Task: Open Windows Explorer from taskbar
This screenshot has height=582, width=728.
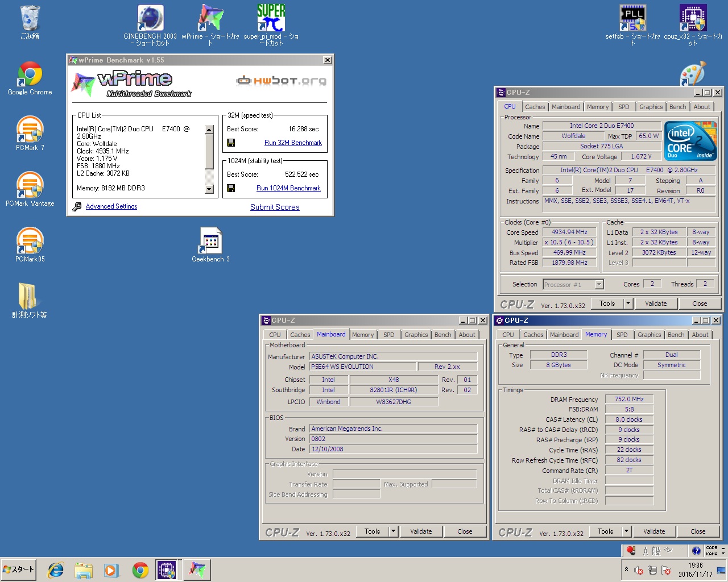Action: point(84,570)
